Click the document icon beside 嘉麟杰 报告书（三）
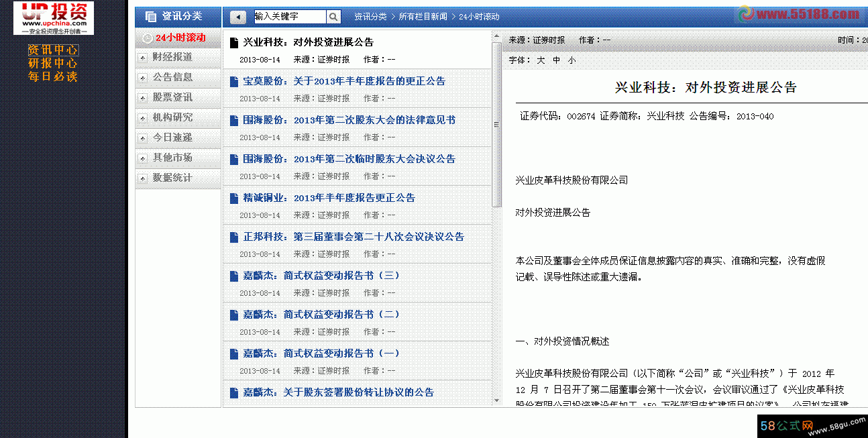 (234, 276)
